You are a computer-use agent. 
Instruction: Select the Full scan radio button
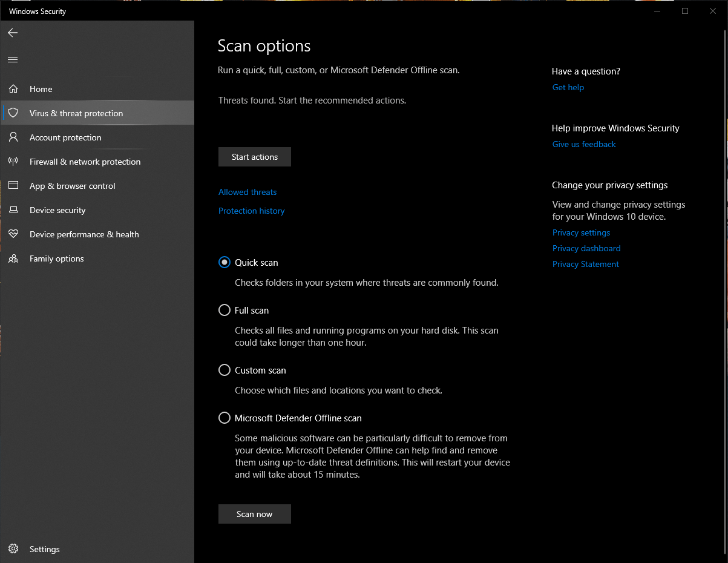point(225,310)
